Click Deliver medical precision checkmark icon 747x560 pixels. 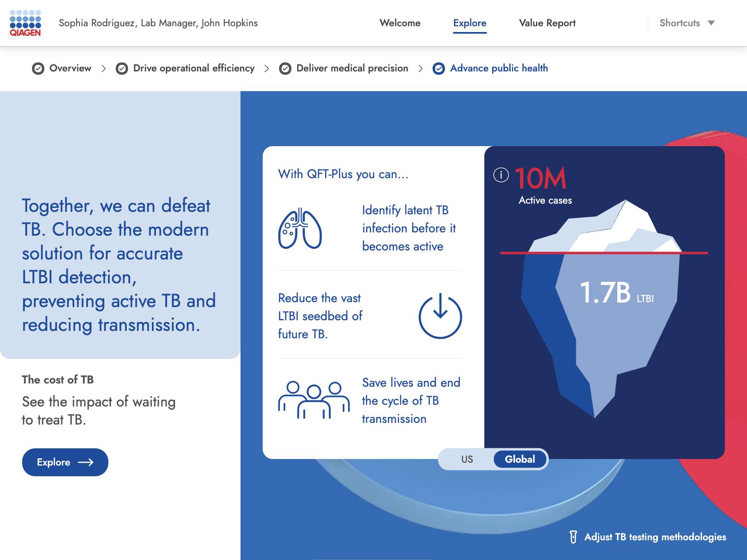[x=285, y=69]
